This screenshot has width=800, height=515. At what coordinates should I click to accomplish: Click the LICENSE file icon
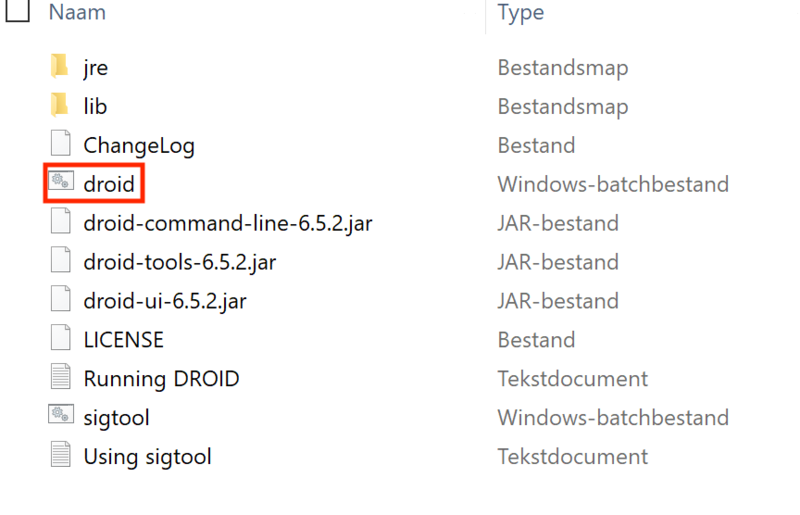click(x=60, y=340)
